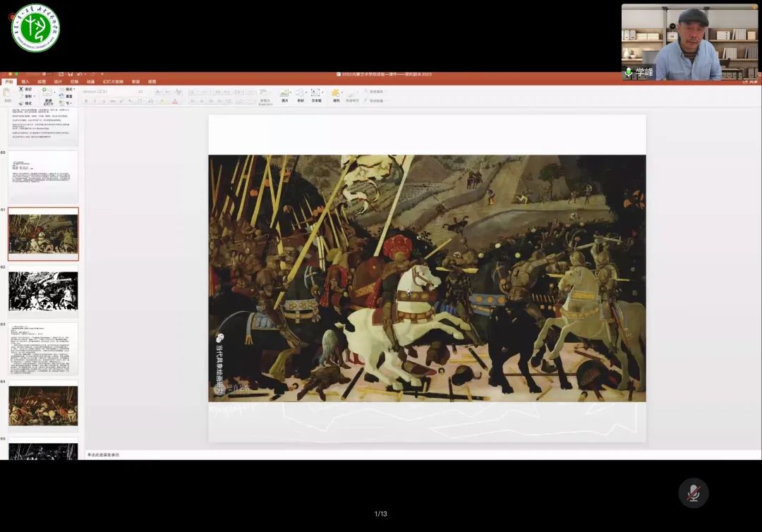Click Convert to SmartArt
The width and height of the screenshot is (762, 532).
[x=265, y=97]
